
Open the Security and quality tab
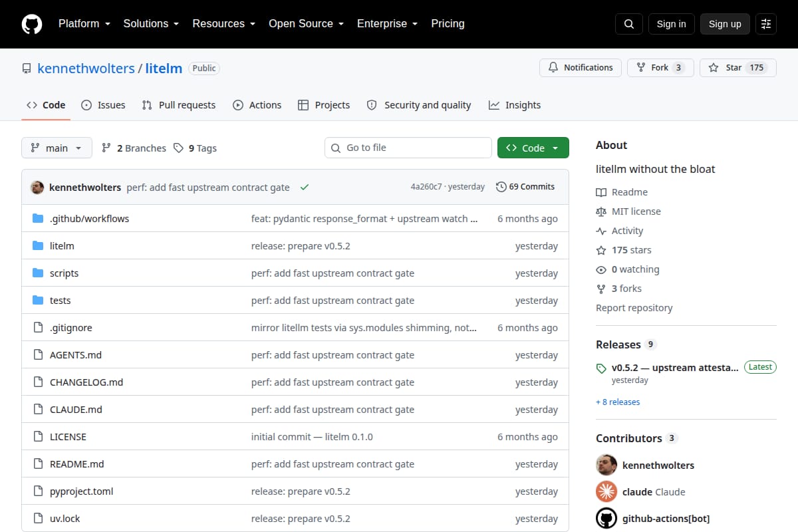point(419,105)
